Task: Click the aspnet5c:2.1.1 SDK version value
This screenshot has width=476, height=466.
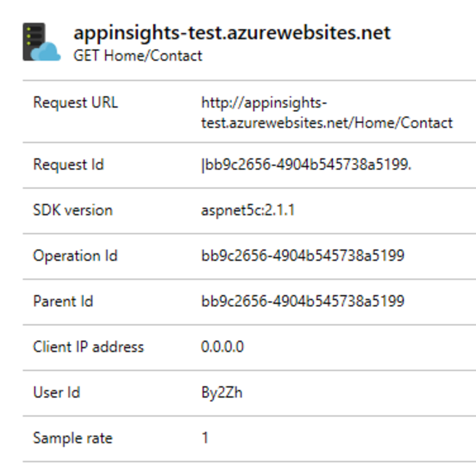Action: click(248, 210)
